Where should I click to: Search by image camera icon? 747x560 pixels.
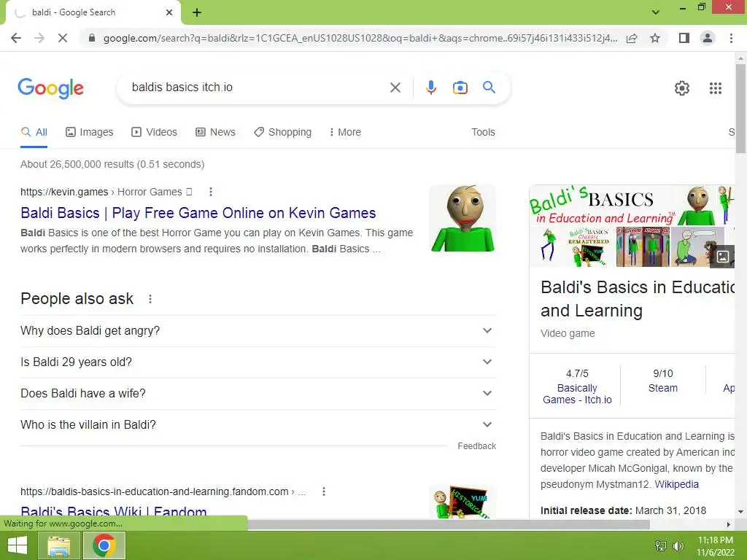pyautogui.click(x=460, y=87)
